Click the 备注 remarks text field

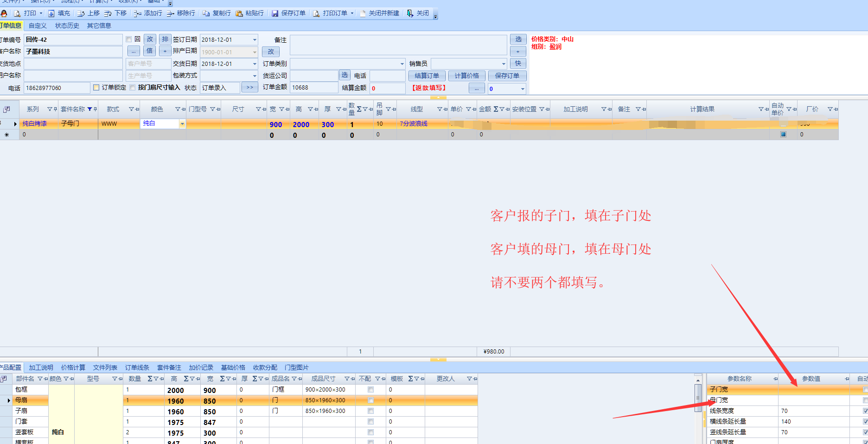[x=398, y=45]
